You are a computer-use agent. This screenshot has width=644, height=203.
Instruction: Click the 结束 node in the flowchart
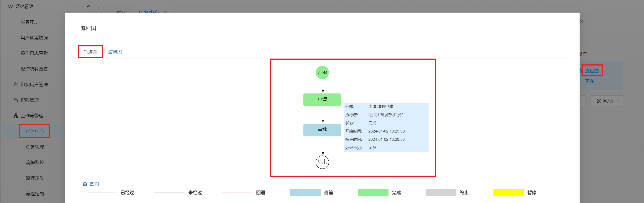[x=322, y=162]
